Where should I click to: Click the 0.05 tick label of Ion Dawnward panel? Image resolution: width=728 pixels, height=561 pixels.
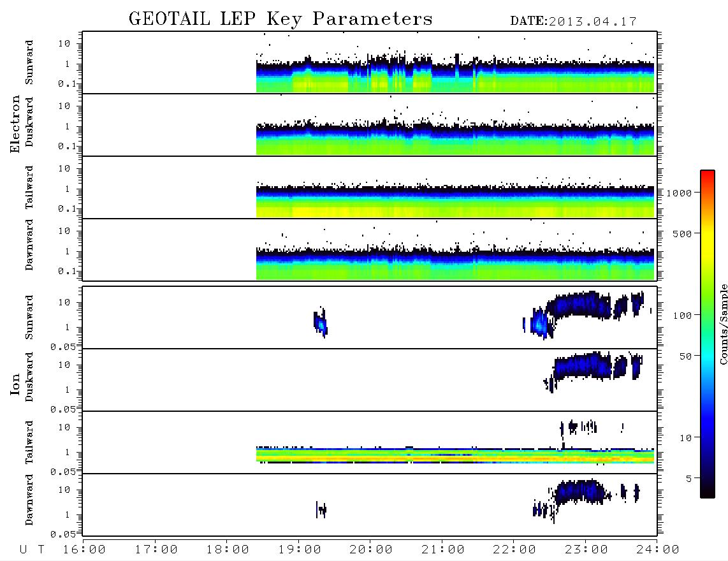62,534
